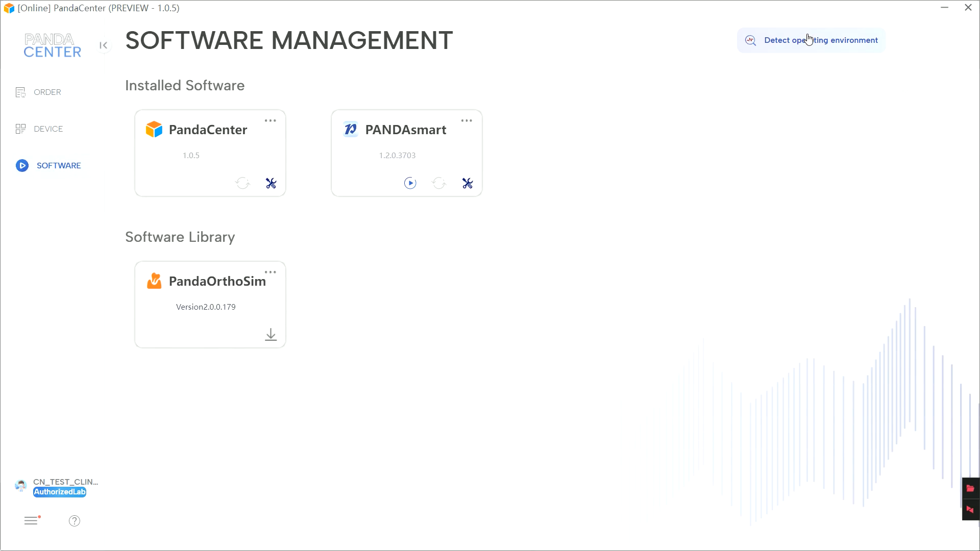Open the help question mark icon

pyautogui.click(x=75, y=521)
